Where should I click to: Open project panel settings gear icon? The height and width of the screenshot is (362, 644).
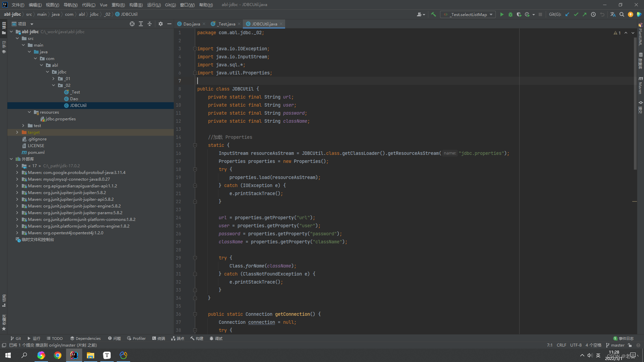coord(161,24)
